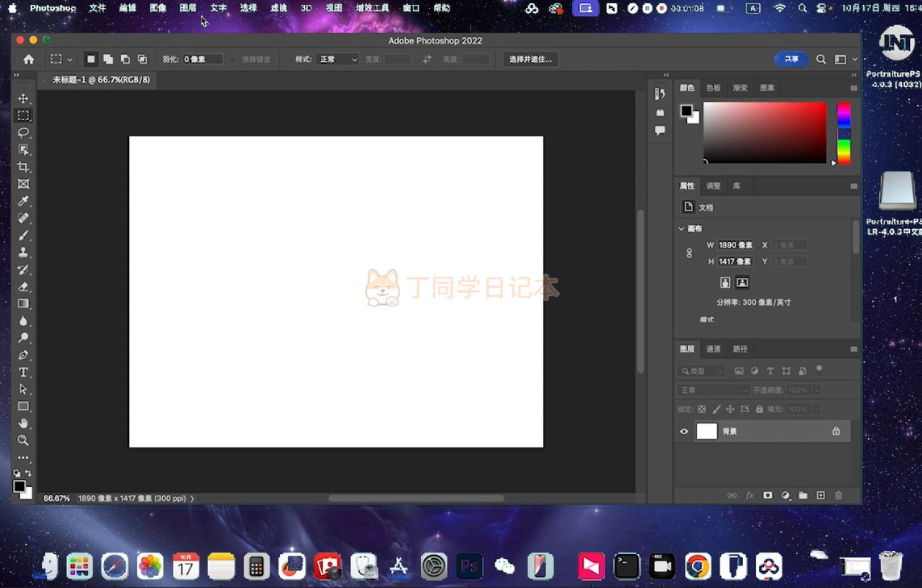Click the foreground color swatch in 颜色 panel
922x588 pixels.
[x=686, y=111]
